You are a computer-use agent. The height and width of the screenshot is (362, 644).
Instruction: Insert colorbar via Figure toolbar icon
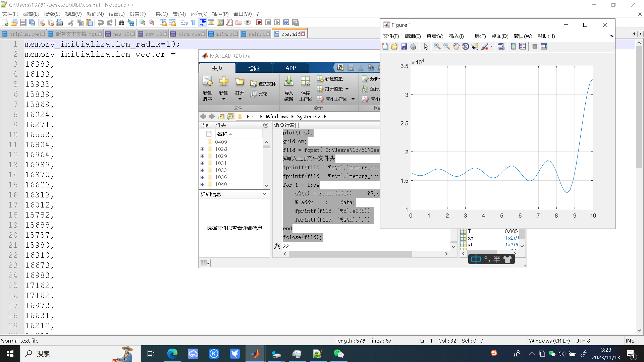click(x=513, y=47)
